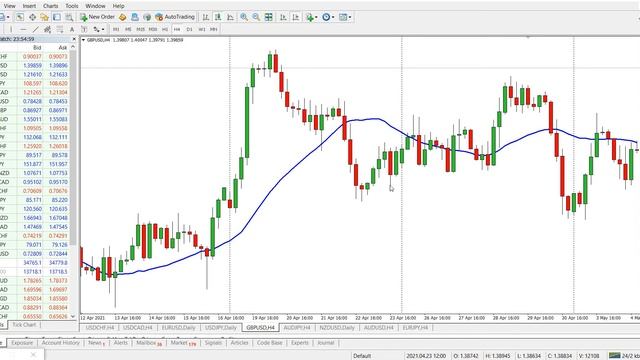The width and height of the screenshot is (640, 360).
Task: Switch timeframe to H1
Action: click(x=165, y=29)
